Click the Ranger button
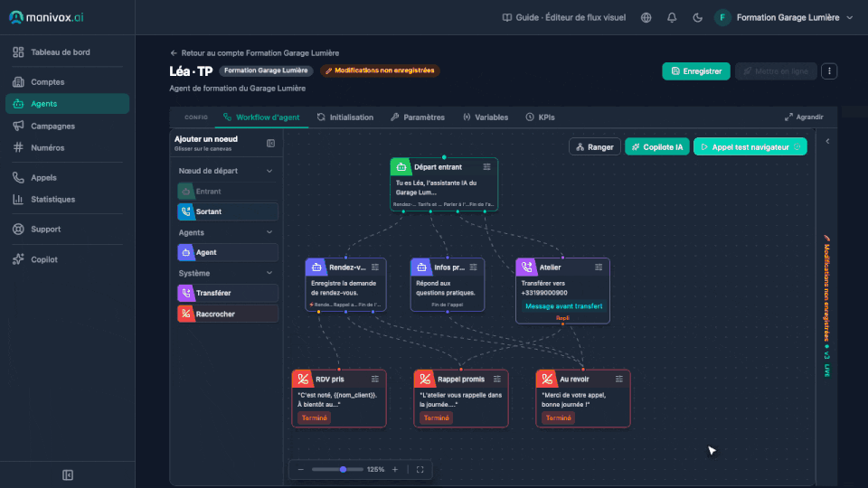Screen dimensions: 868x488 point(595,146)
